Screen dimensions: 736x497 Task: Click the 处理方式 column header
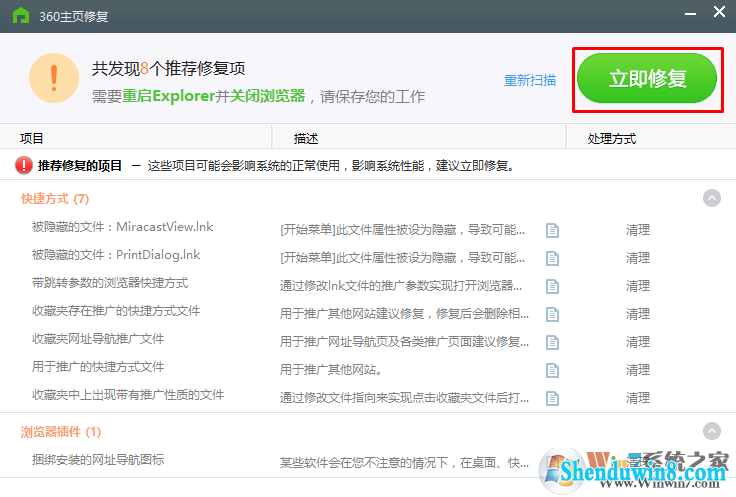point(612,138)
